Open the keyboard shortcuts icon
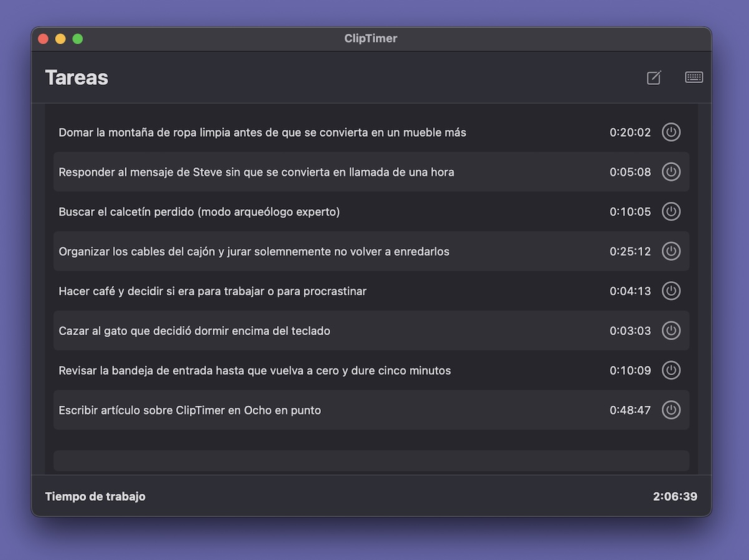749x560 pixels. [694, 77]
